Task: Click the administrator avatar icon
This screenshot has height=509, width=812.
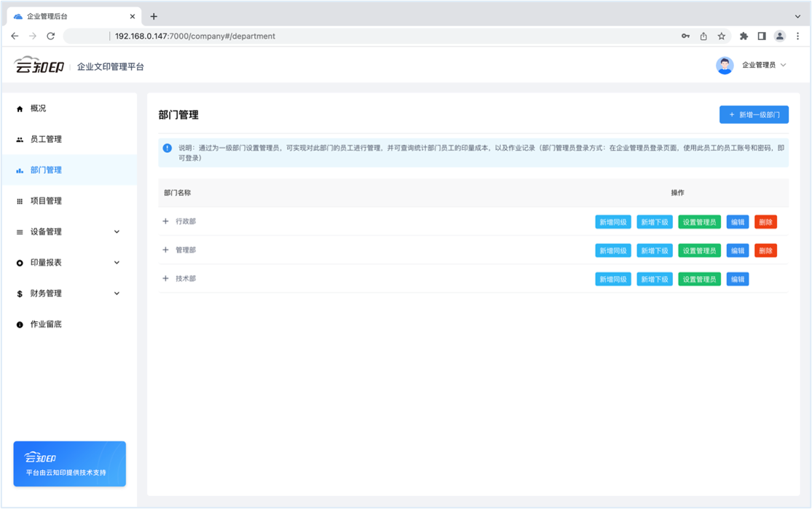Action: [724, 66]
